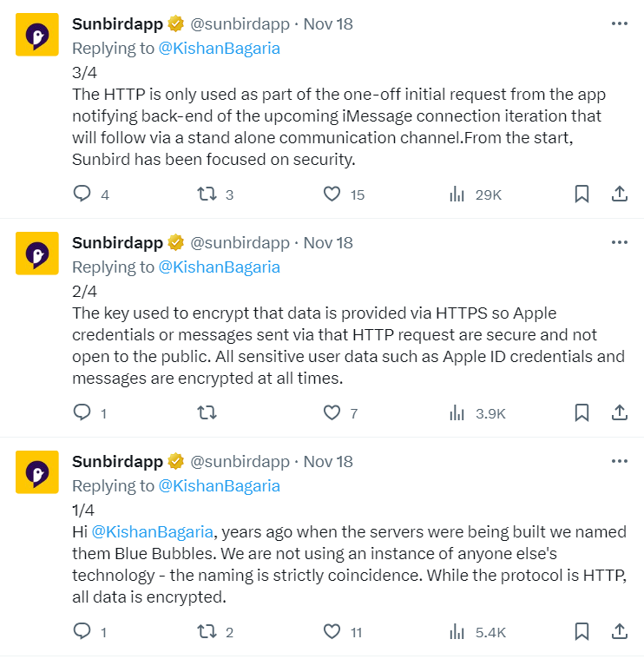The height and width of the screenshot is (659, 644).
Task: Like the 2/4 tweet with 7 likes
Action: 332,413
